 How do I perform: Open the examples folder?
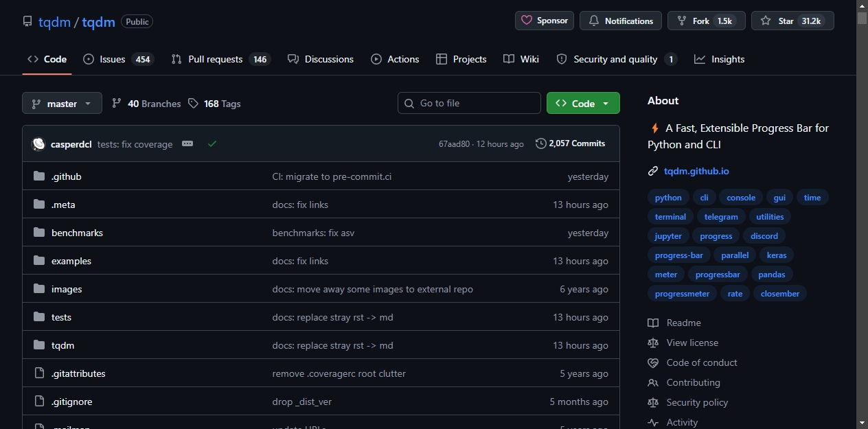[71, 261]
